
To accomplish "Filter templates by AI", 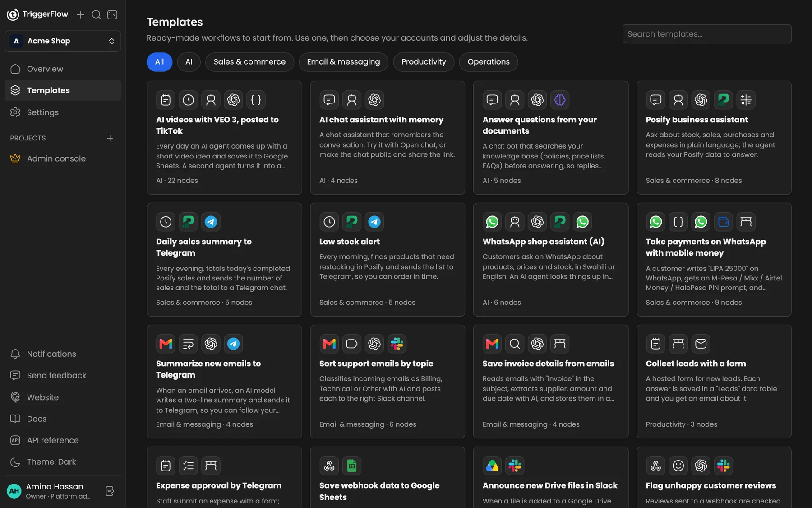I will pos(189,62).
